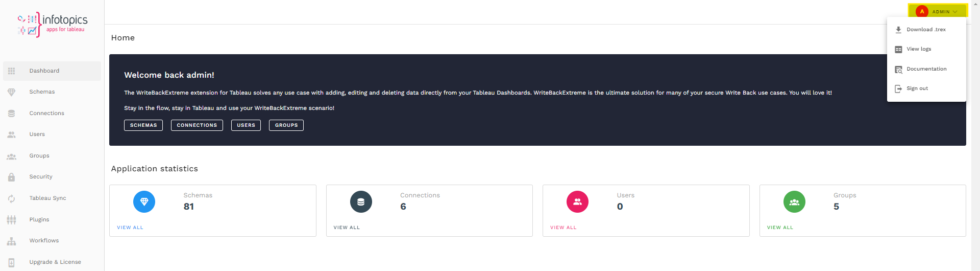Click the Dashboard grid icon in sidebar
Viewport: 980px width, 271px height.
[x=11, y=71]
